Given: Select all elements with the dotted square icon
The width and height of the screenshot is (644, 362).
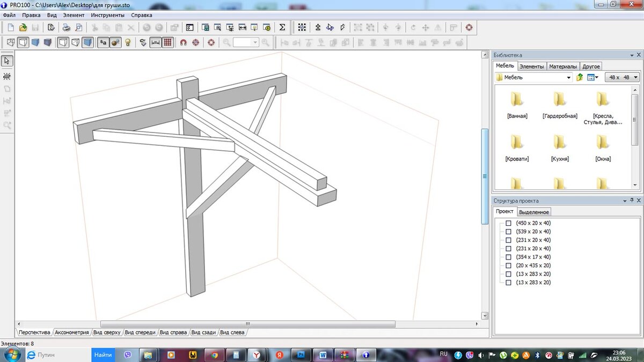Looking at the screenshot, I should 302,27.
